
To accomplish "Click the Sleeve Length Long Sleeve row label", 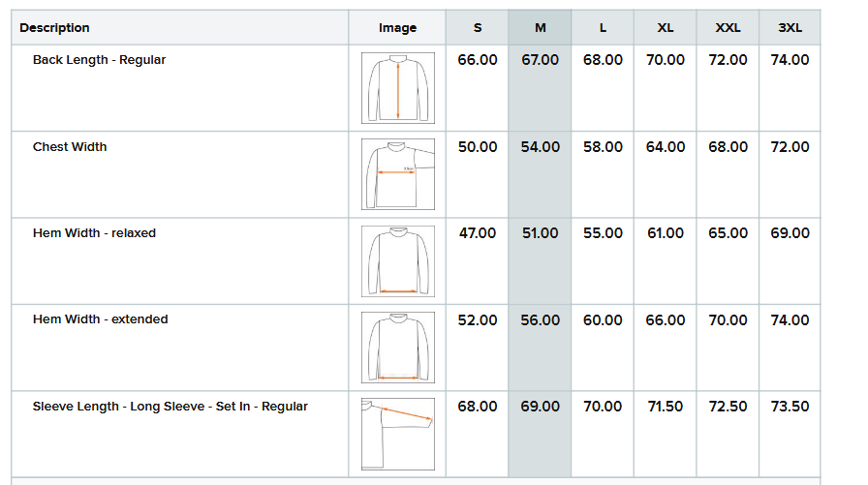I will (170, 407).
